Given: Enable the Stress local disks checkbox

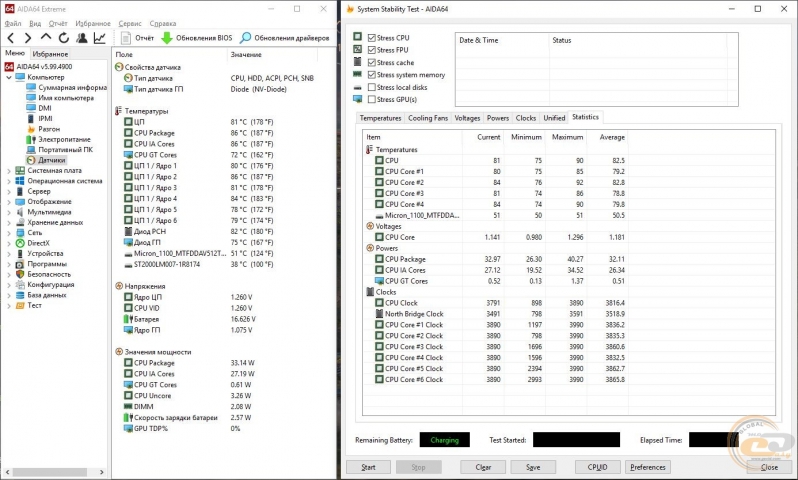Looking at the screenshot, I should click(372, 87).
